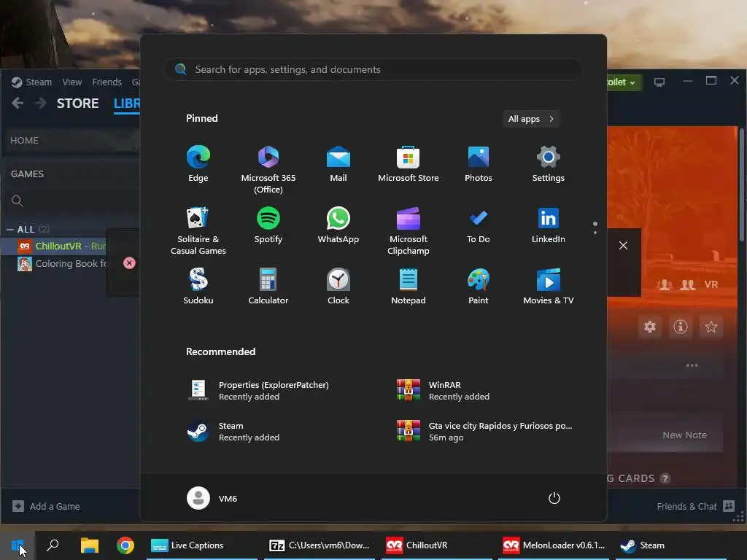Open Gta vice city Rapidos y Furiosos archive
Viewport: 747px width, 560px height.
point(486,432)
